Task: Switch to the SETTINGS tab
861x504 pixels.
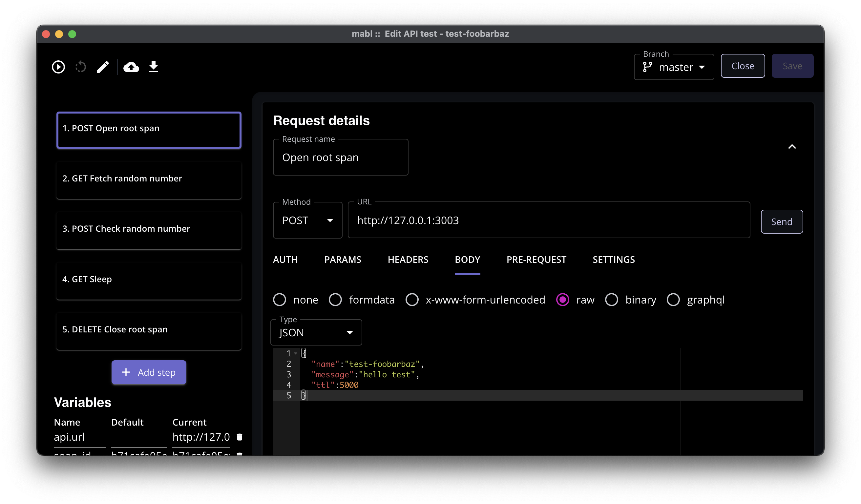Action: [614, 260]
